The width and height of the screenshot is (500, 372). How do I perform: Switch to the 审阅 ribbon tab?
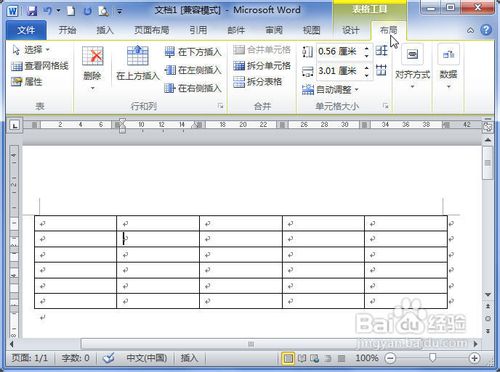(x=274, y=30)
